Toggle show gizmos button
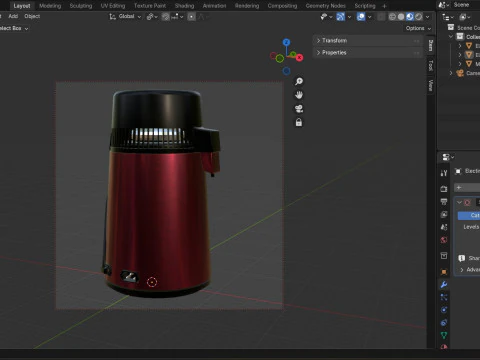Viewport: 480px width, 360px height. [340, 17]
